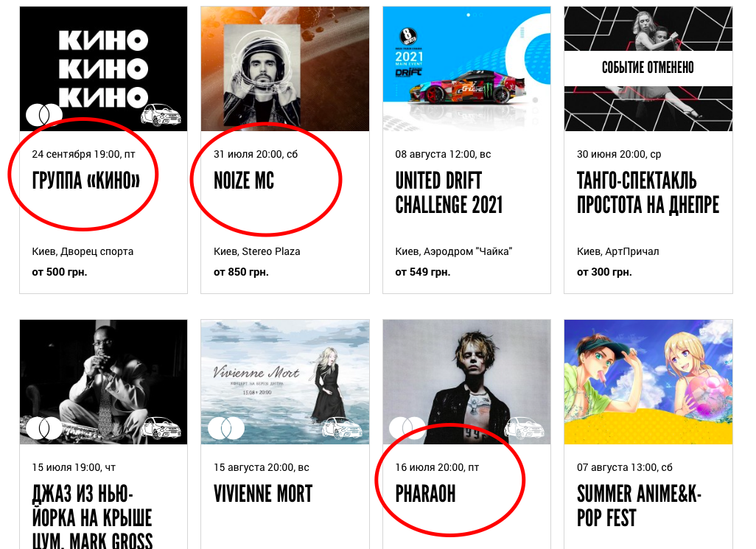Click the от 850 грн. price label
Viewport: 756px width, 549px height.
coord(241,273)
